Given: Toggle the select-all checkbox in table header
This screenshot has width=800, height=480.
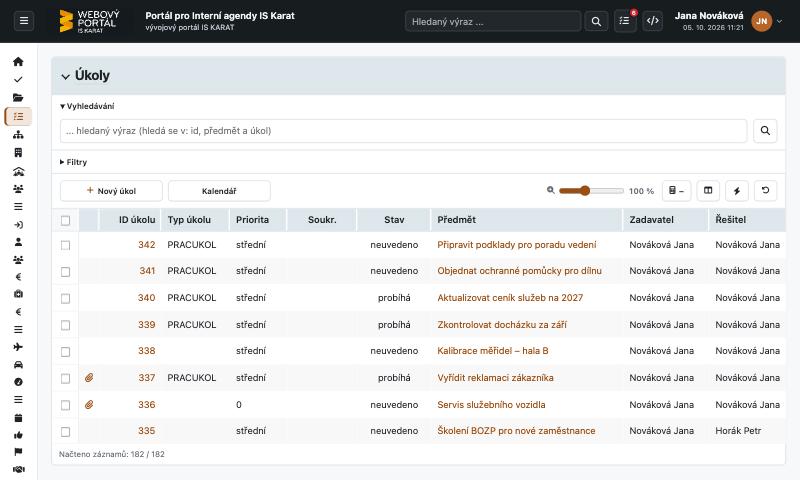Looking at the screenshot, I should (x=65, y=220).
